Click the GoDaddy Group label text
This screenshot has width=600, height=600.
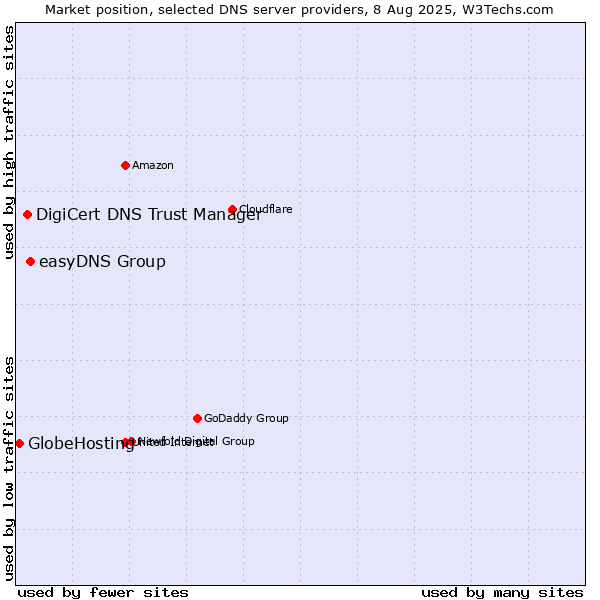pyautogui.click(x=246, y=418)
